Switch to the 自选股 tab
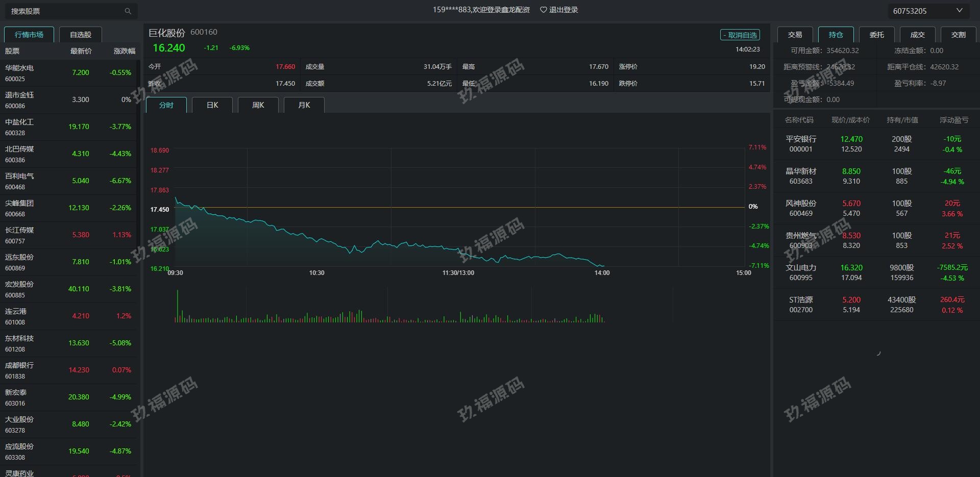The height and width of the screenshot is (477, 980). click(x=81, y=35)
